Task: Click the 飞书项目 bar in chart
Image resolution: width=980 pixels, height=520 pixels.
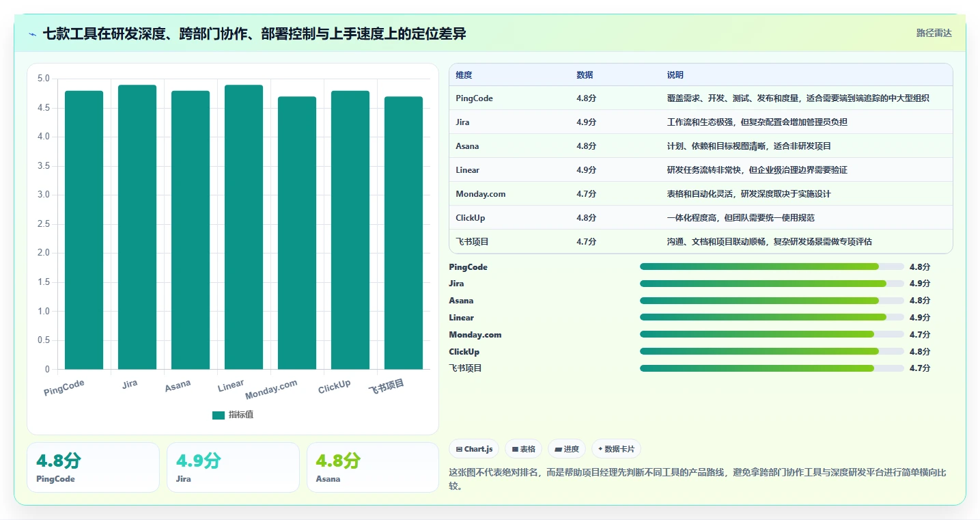Action: pyautogui.click(x=404, y=233)
